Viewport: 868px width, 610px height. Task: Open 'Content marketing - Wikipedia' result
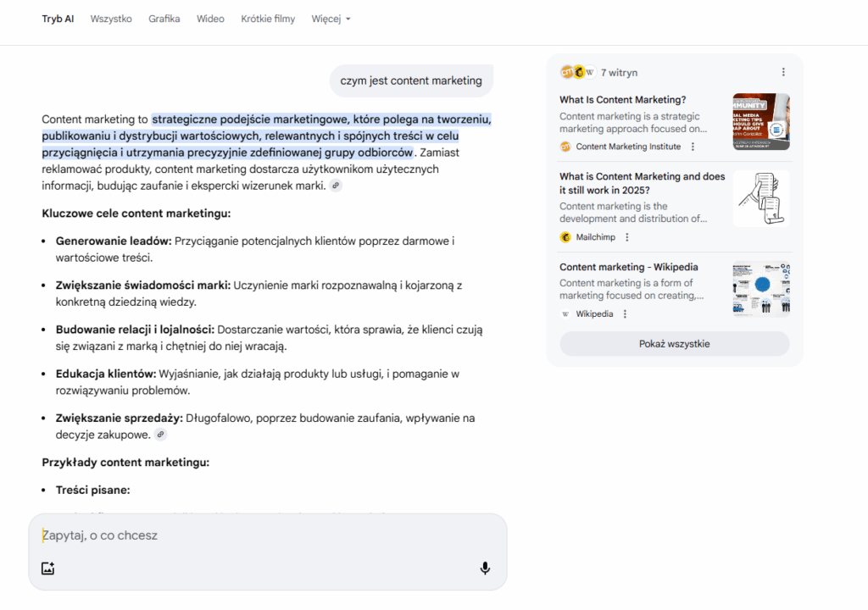click(x=628, y=267)
